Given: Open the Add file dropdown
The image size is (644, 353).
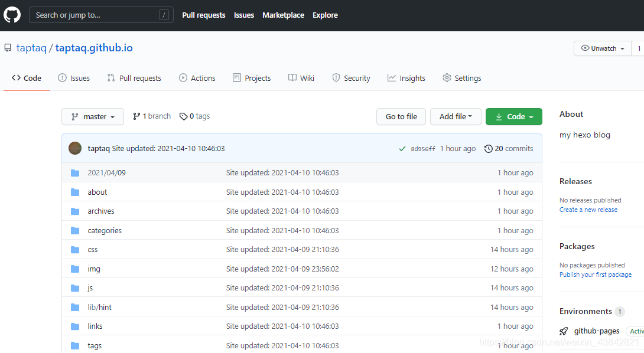Looking at the screenshot, I should point(456,116).
